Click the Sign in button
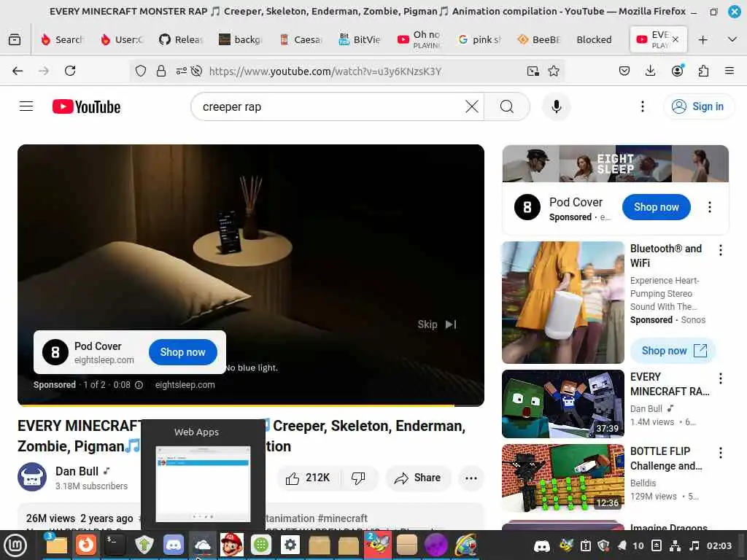The width and height of the screenshot is (747, 560). (x=698, y=106)
